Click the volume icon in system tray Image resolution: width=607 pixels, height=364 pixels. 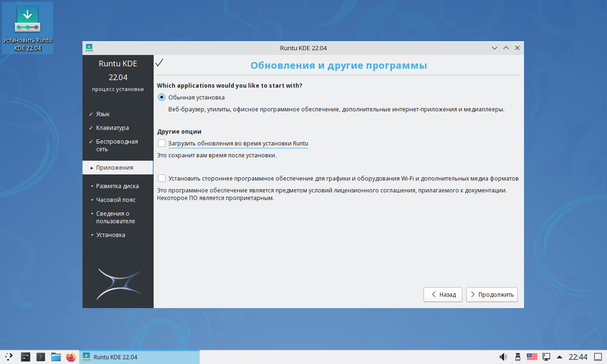(503, 357)
